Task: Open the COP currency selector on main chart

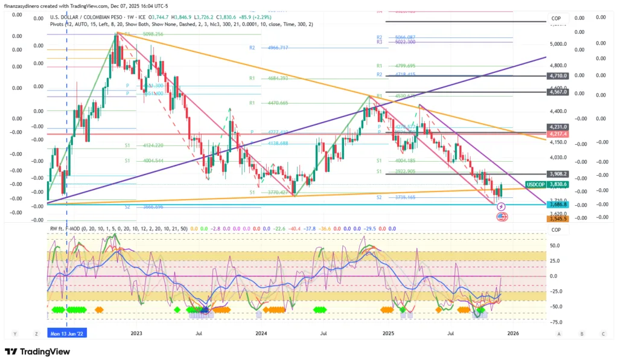Action: click(x=556, y=19)
